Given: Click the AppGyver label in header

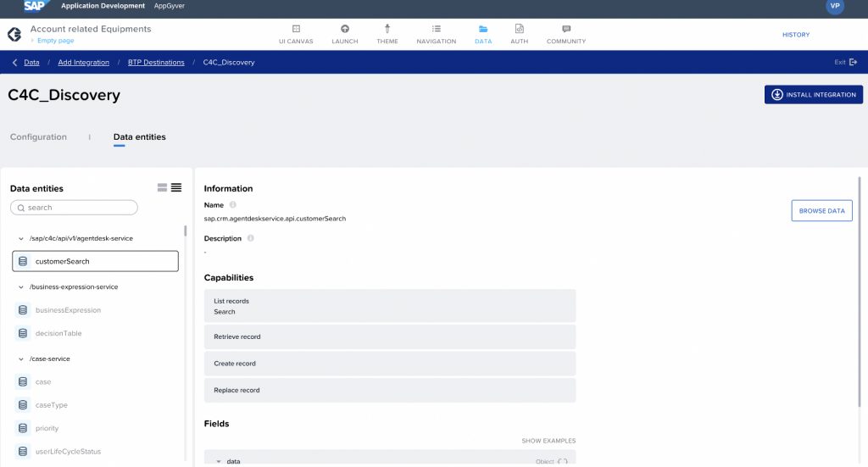Looking at the screenshot, I should [170, 6].
